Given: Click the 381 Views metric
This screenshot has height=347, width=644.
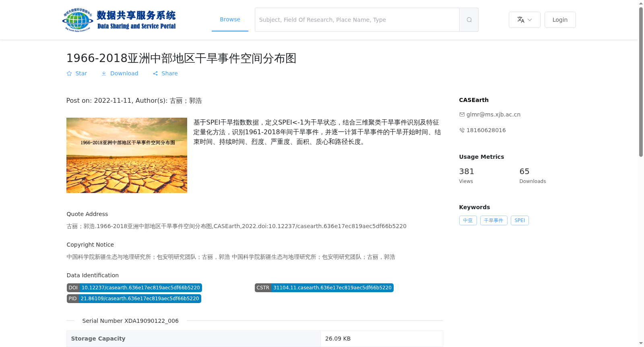Looking at the screenshot, I should [x=467, y=176].
